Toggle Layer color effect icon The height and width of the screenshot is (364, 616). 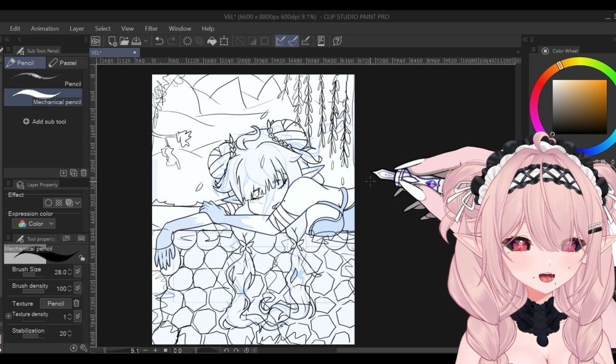[69, 203]
